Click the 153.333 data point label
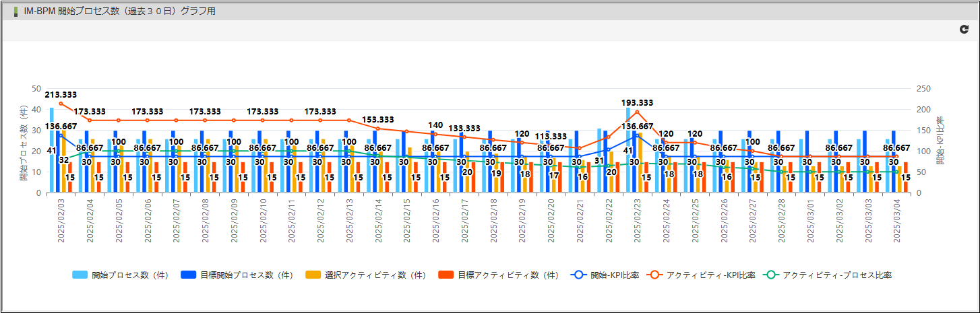 [x=377, y=119]
